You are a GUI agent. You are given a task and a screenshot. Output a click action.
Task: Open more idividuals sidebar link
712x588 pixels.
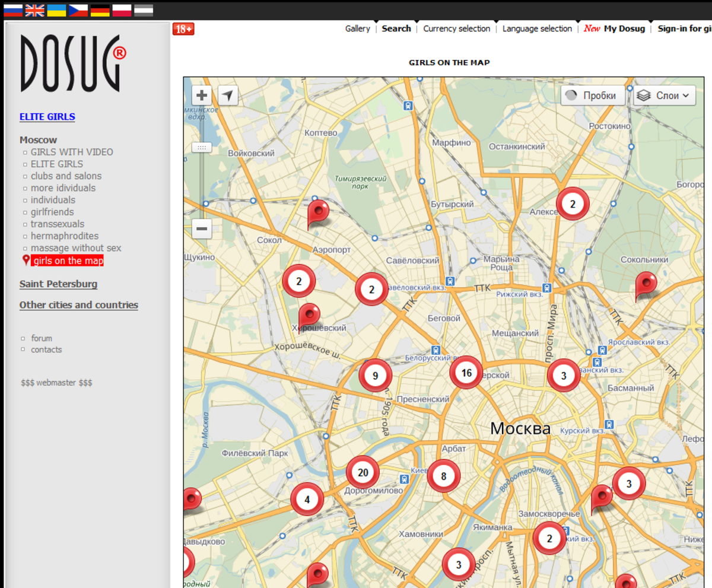pyautogui.click(x=63, y=188)
